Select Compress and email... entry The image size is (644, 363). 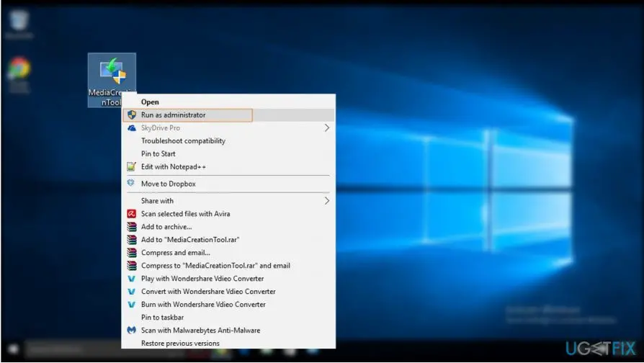(228, 253)
